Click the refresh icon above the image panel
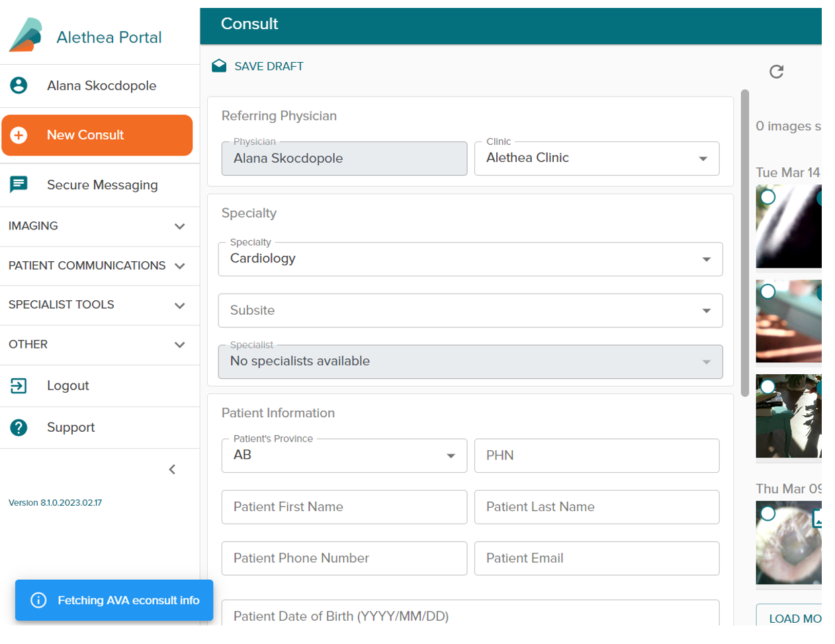Image resolution: width=835 pixels, height=644 pixels. (x=777, y=71)
